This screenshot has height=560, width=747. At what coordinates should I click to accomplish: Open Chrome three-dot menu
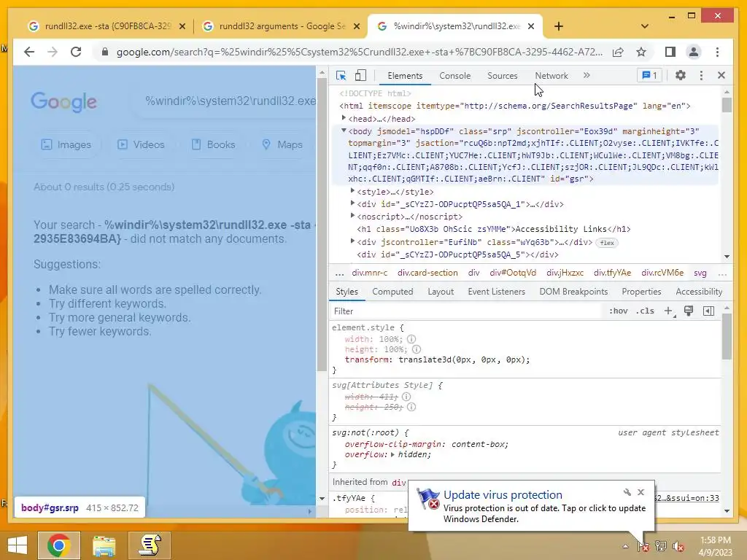717,52
